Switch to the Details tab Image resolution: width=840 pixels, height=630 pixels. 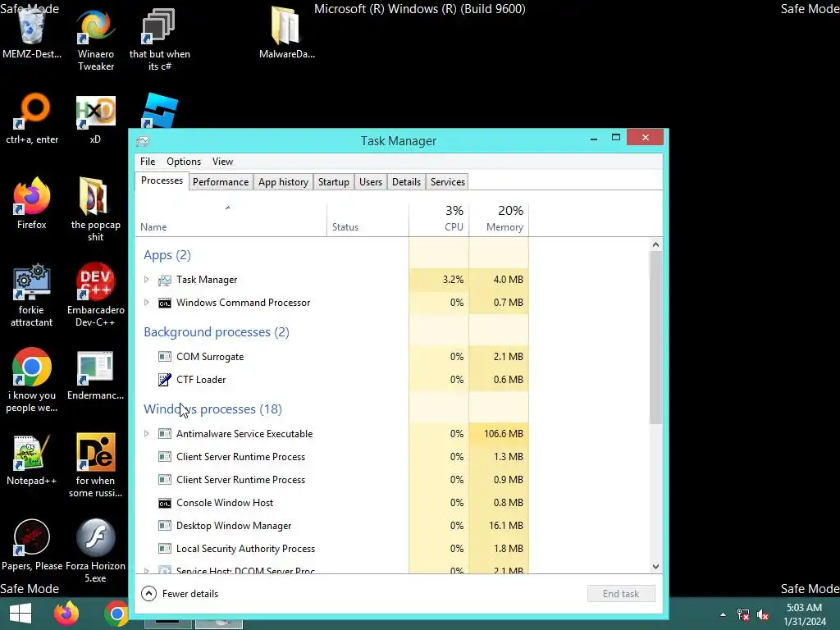tap(406, 181)
